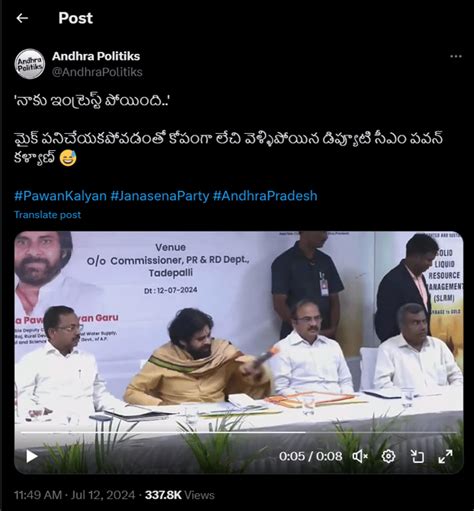This screenshot has height=511, width=474.
Task: Open video settings gear
Action: pos(388,456)
